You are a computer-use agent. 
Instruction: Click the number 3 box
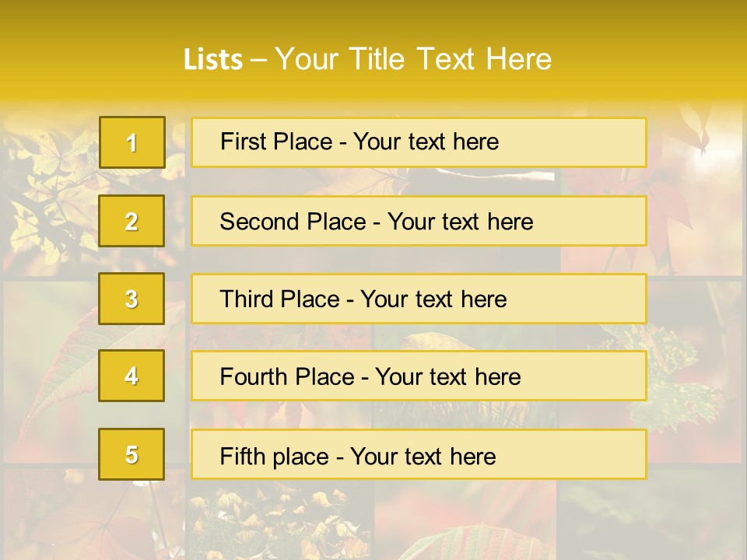pyautogui.click(x=132, y=299)
